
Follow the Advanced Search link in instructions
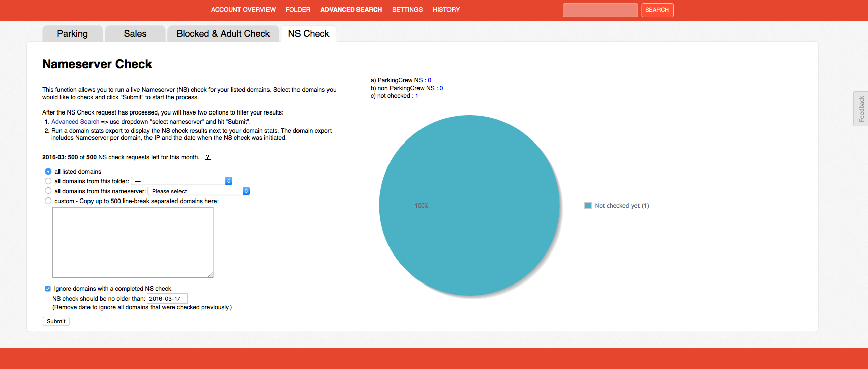coord(75,122)
